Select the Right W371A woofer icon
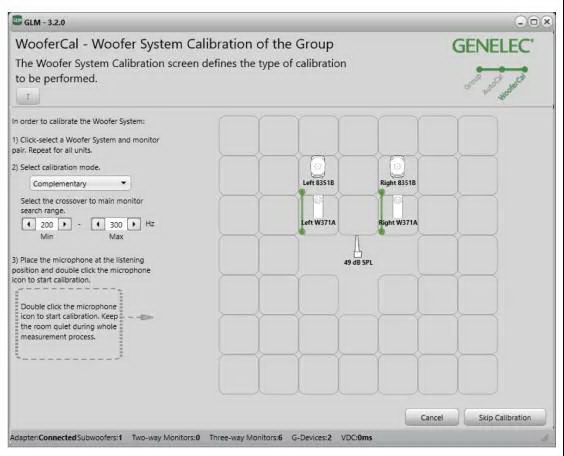Image resolution: width=564 pixels, height=456 pixels. pyautogui.click(x=397, y=206)
